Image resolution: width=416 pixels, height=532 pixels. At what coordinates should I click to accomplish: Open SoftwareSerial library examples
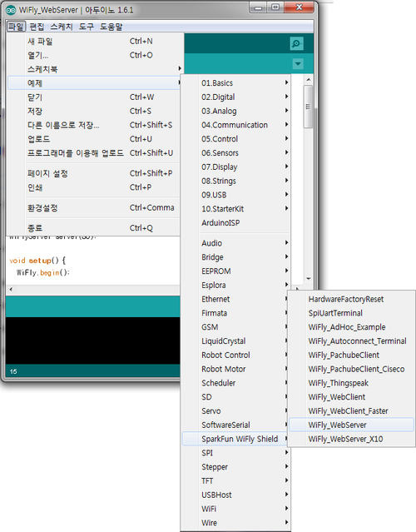pyautogui.click(x=235, y=425)
